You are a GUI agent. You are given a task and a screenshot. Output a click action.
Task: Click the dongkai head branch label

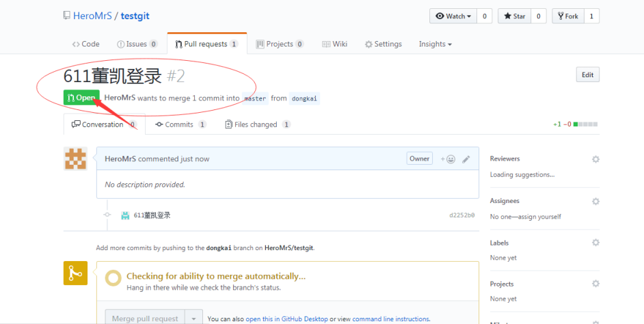pyautogui.click(x=304, y=98)
